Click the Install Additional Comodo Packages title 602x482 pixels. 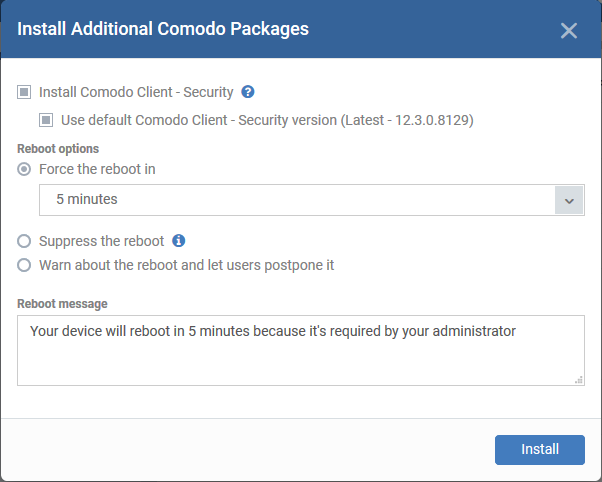tap(163, 29)
